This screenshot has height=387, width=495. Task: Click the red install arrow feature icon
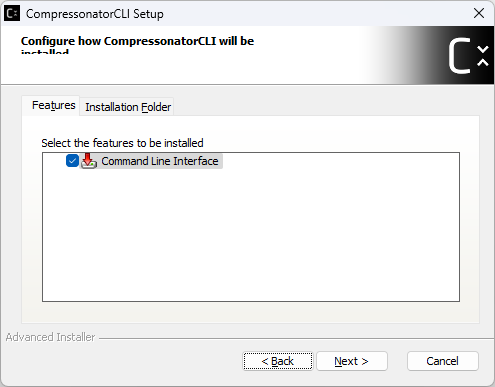89,161
